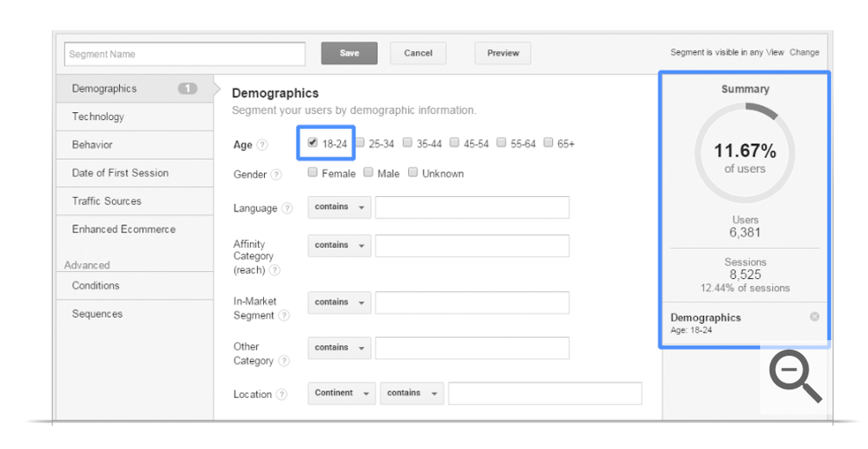Open the Traffic Sources section
Screen dimensions: 868x449
coord(106,201)
